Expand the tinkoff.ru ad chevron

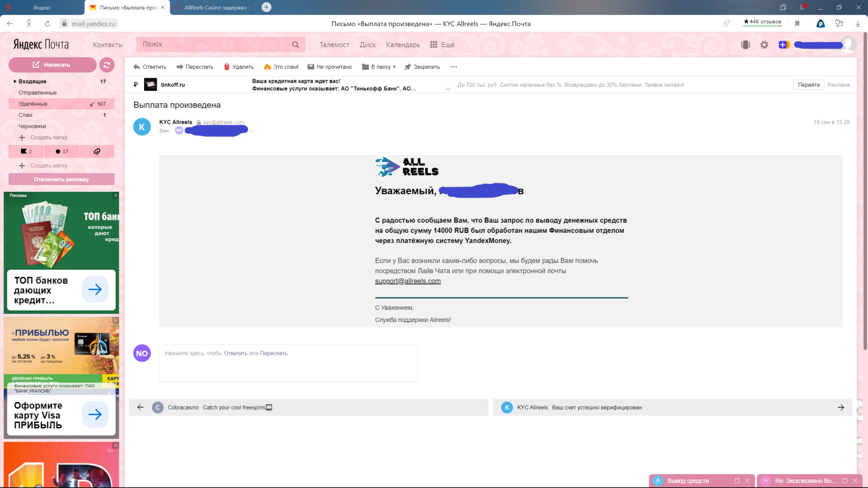point(448,89)
